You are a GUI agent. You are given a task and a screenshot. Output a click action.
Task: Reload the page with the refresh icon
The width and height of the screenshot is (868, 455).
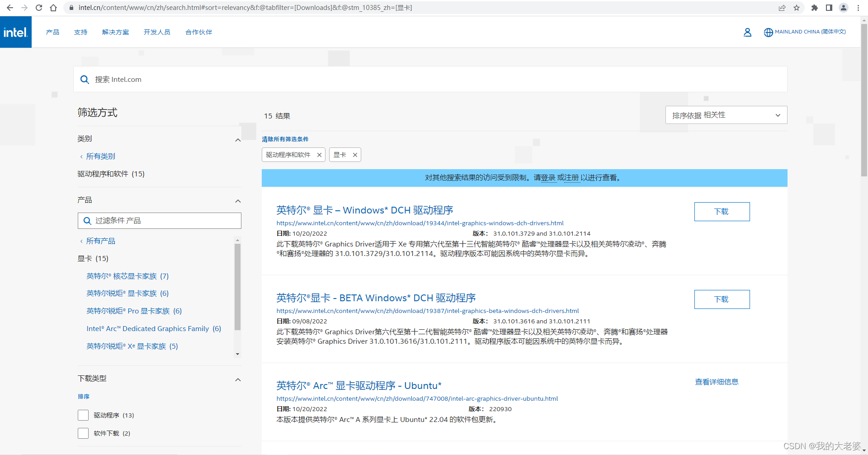point(39,8)
